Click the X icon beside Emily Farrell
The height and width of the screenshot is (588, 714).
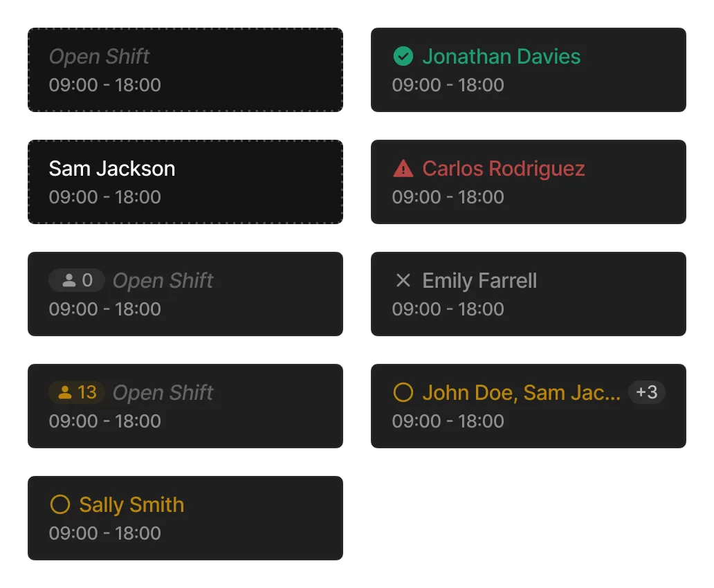point(403,280)
